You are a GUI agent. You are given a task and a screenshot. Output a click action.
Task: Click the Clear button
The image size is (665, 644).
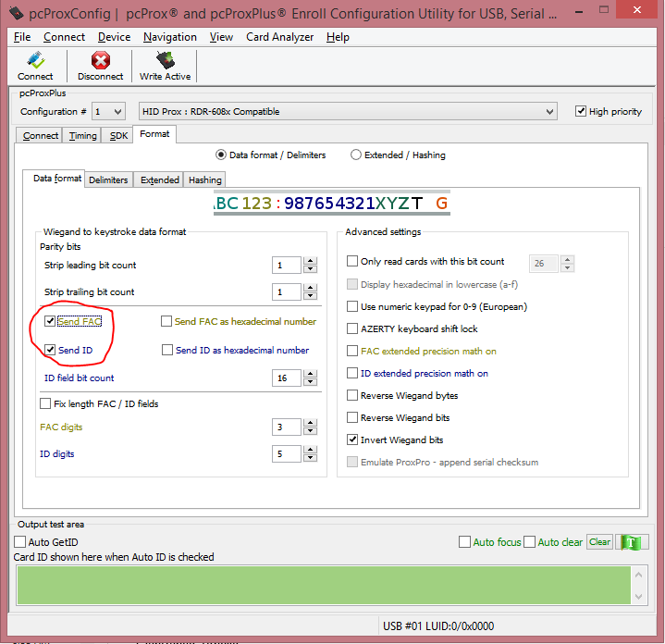599,542
